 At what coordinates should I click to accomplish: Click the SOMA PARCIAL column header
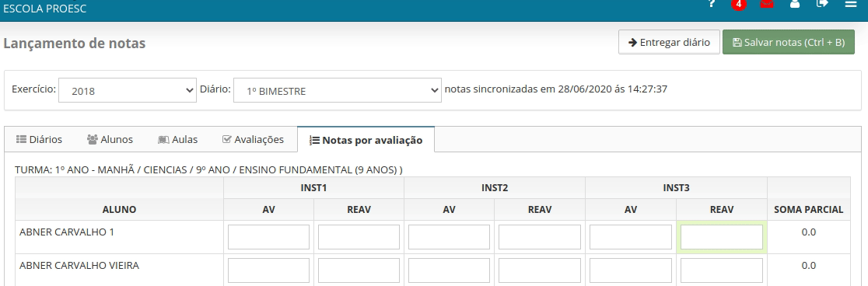[809, 210]
